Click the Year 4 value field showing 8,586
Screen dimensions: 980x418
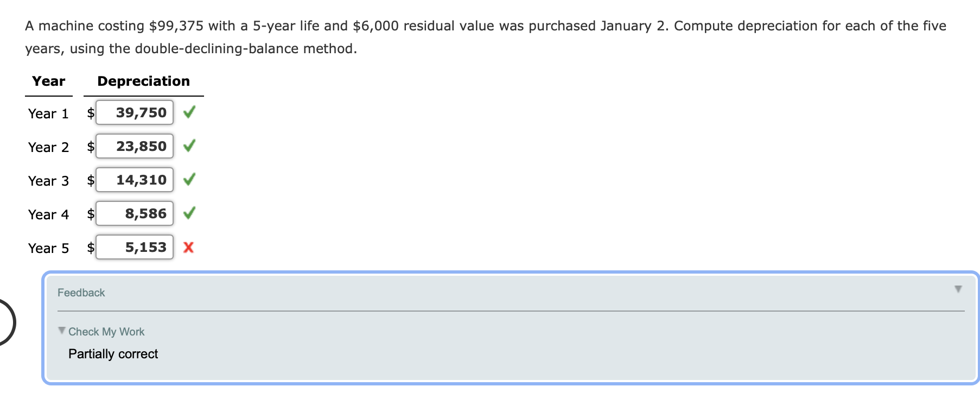point(134,213)
